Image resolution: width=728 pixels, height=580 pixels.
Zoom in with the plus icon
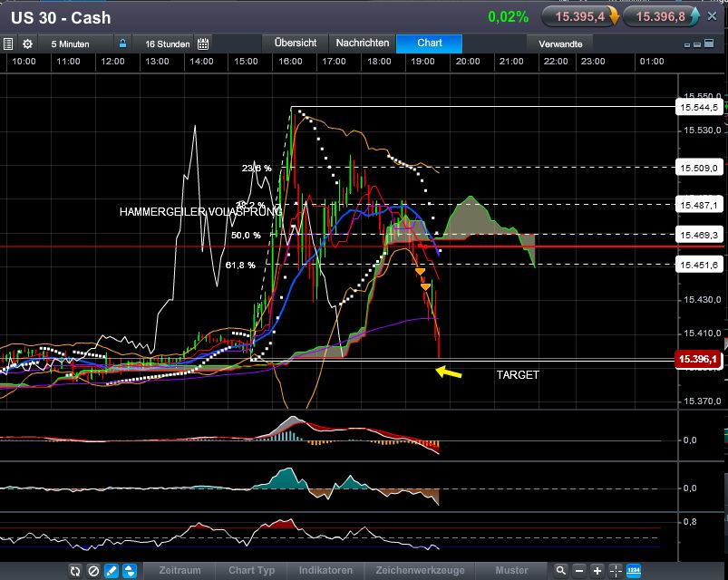point(597,570)
